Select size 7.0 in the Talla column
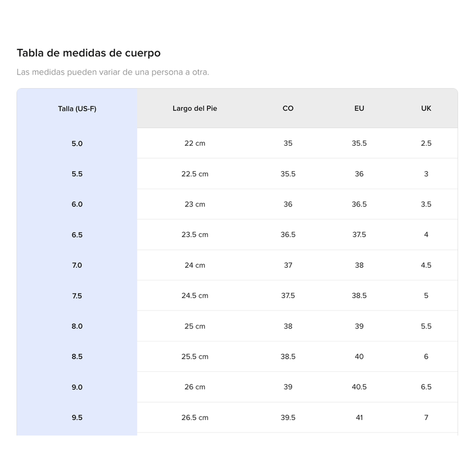The height and width of the screenshot is (476, 476). pyautogui.click(x=77, y=265)
